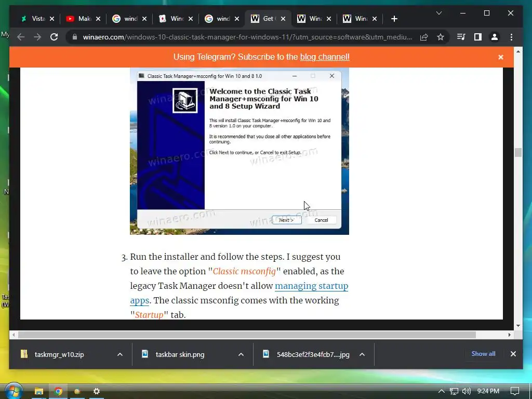The height and width of the screenshot is (399, 532).
Task: Click the Chrome taskbar icon
Action: [58, 391]
